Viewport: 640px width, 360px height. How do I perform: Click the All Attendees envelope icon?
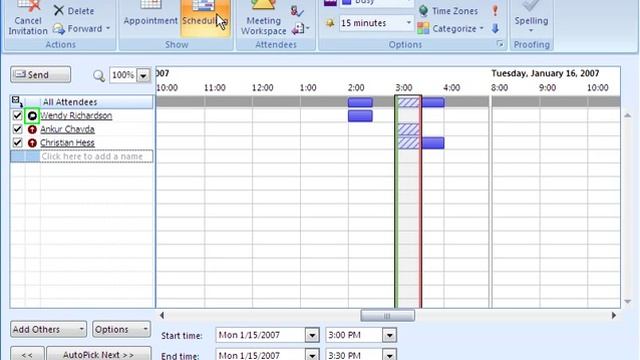click(x=17, y=101)
